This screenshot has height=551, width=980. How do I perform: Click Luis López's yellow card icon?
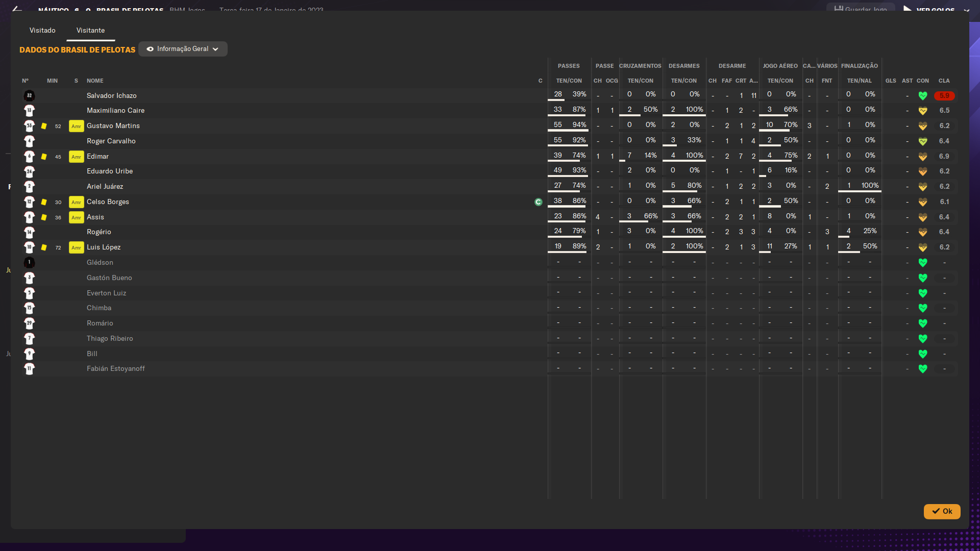coord(44,247)
